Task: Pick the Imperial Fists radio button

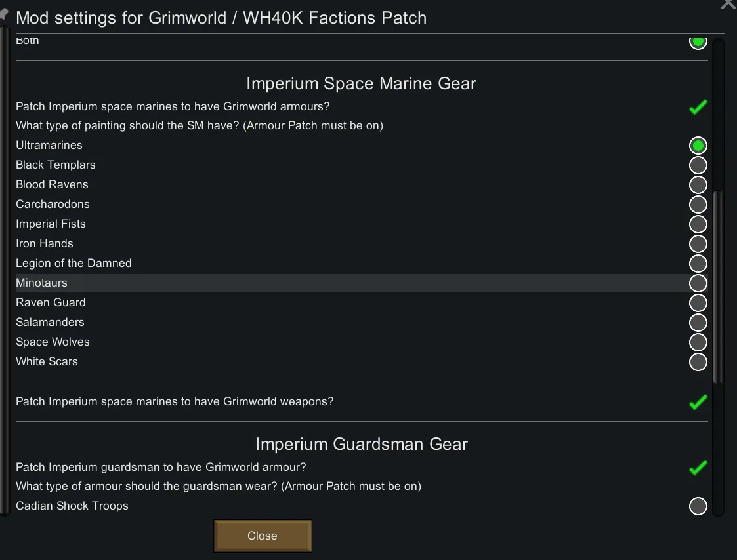Action: 698,224
